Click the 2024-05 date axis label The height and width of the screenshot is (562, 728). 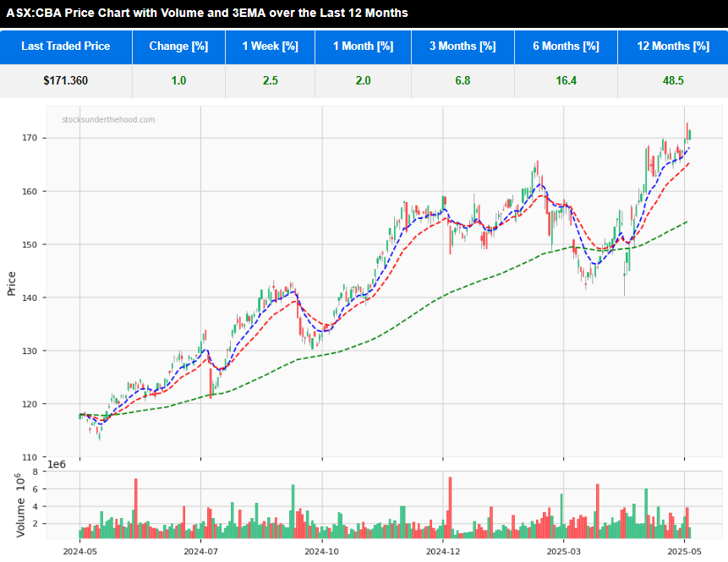pos(79,552)
